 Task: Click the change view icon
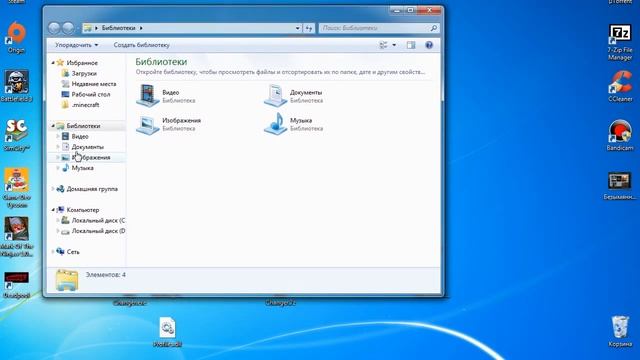pos(383,45)
